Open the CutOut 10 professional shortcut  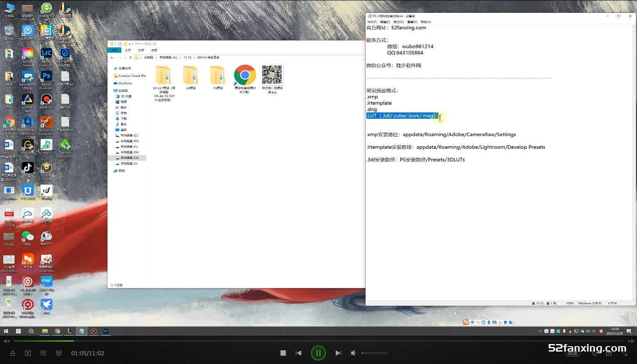point(46,126)
